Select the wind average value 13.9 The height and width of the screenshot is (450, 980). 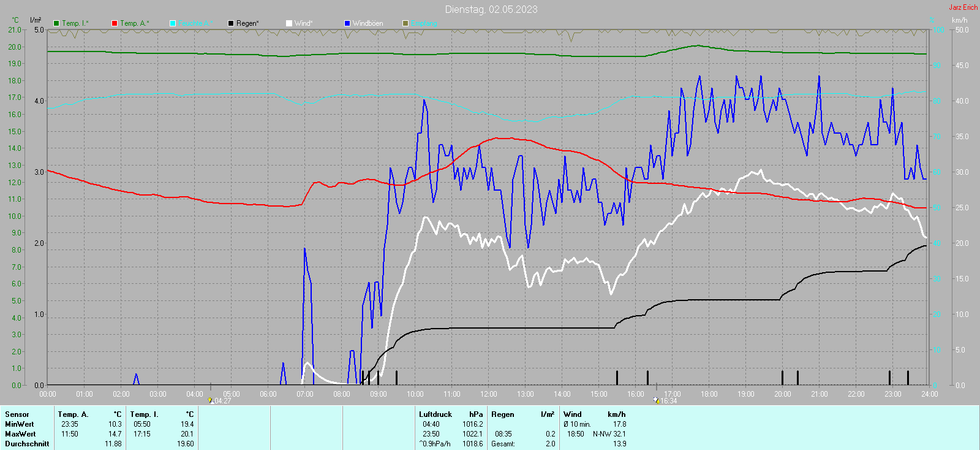(x=620, y=444)
